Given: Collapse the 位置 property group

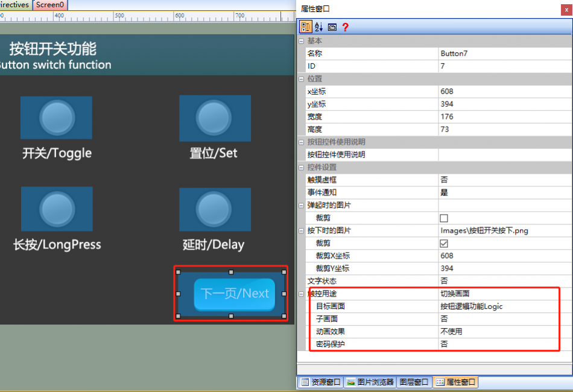Looking at the screenshot, I should point(302,79).
